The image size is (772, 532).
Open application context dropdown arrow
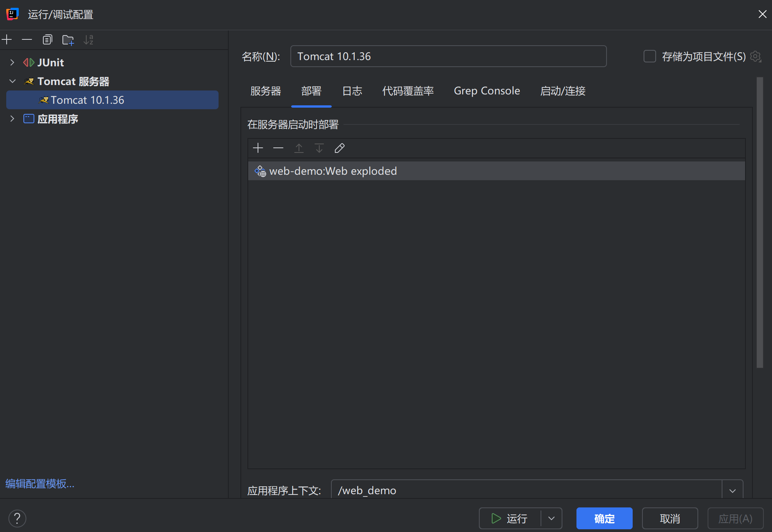(x=733, y=490)
